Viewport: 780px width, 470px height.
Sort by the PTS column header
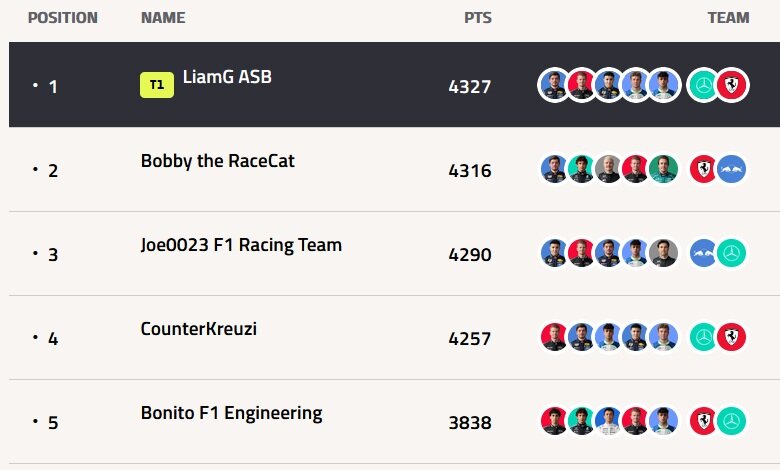click(x=478, y=18)
